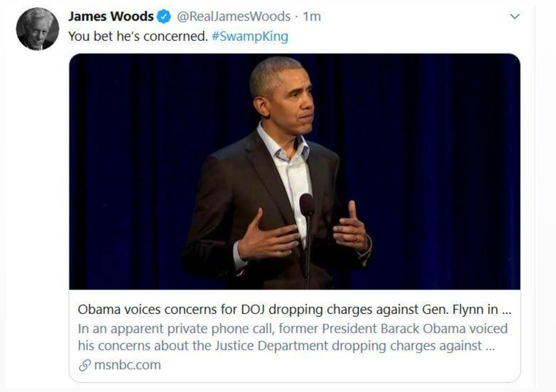Click the blue verified checkmark badge
Image resolution: width=556 pixels, height=392 pixels.
[x=164, y=17]
